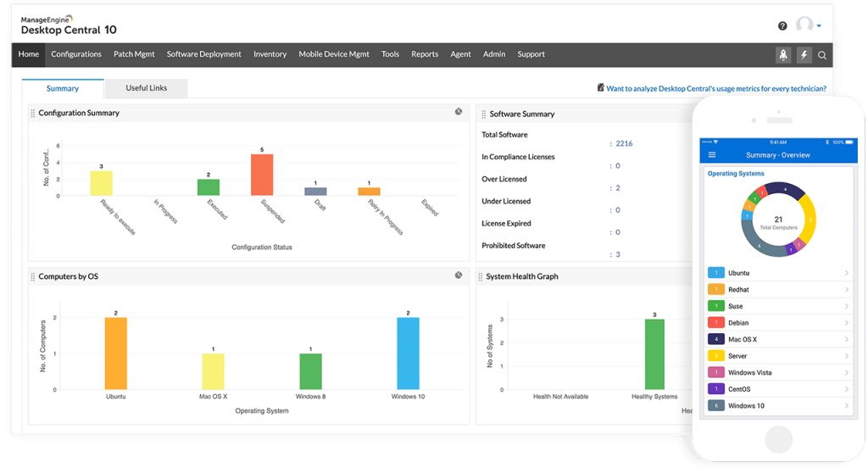Open the rocket quick-launch icon
This screenshot has height=473, width=868.
[x=783, y=55]
